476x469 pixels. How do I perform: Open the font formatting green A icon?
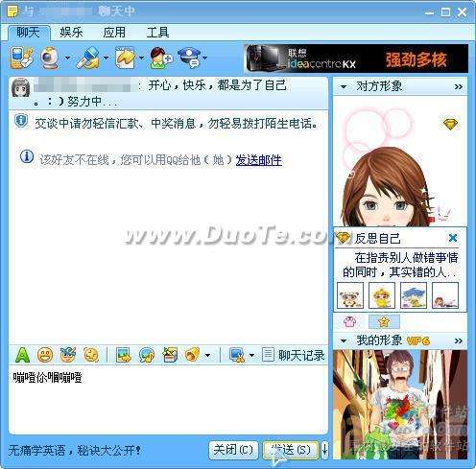coord(22,355)
